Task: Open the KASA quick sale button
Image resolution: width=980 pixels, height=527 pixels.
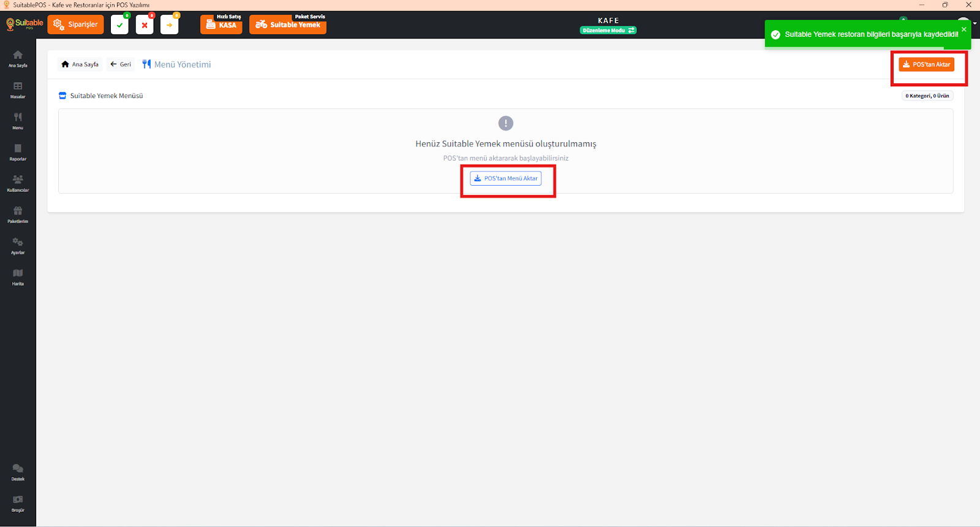Action: (221, 25)
